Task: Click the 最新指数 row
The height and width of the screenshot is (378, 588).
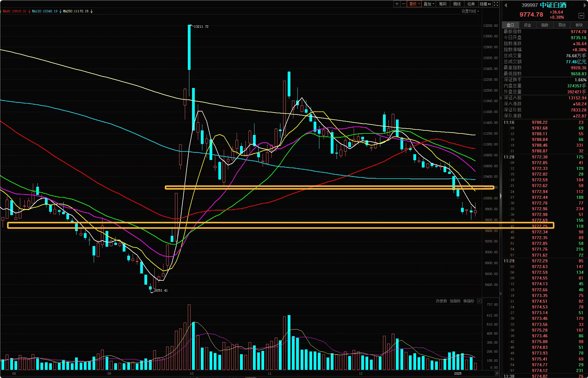Action: click(545, 31)
